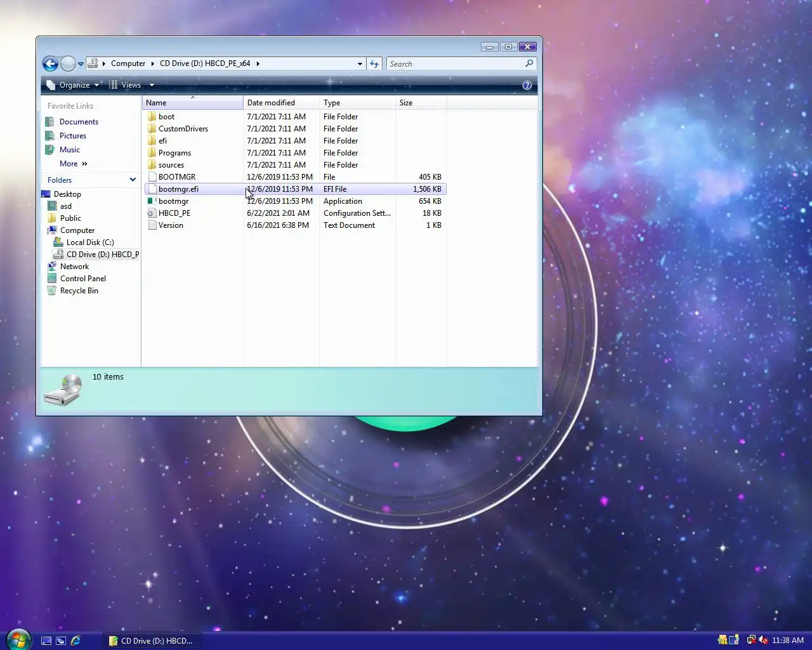Click the drive icon in the address bar
812x650 pixels.
pos(93,63)
